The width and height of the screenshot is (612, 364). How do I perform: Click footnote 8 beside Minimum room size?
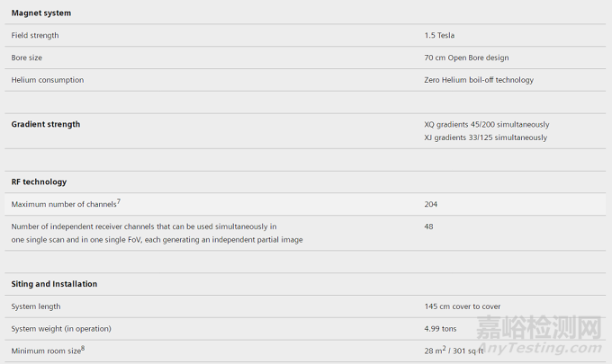[83, 349]
